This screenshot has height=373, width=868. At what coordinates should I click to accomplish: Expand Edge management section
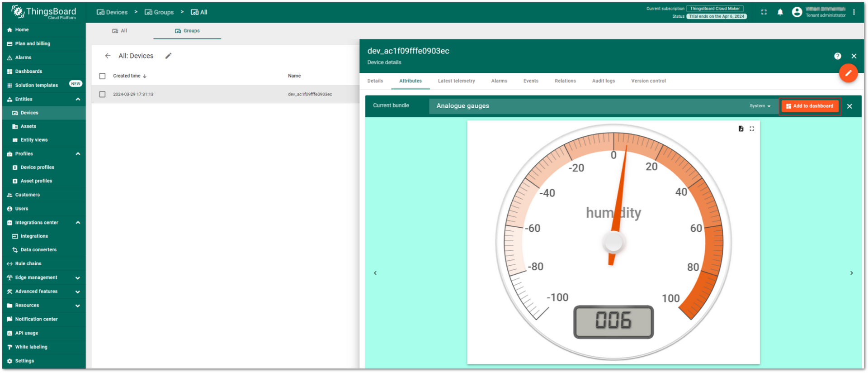78,278
